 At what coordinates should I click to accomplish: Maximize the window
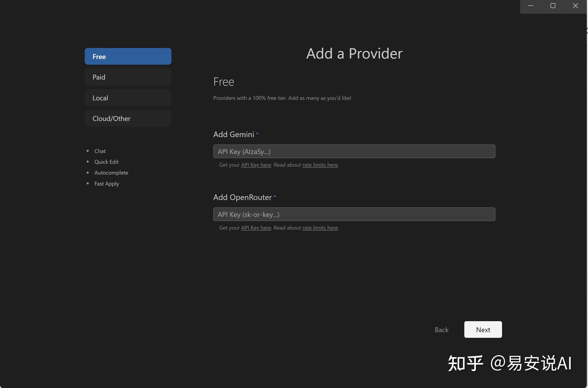click(553, 6)
